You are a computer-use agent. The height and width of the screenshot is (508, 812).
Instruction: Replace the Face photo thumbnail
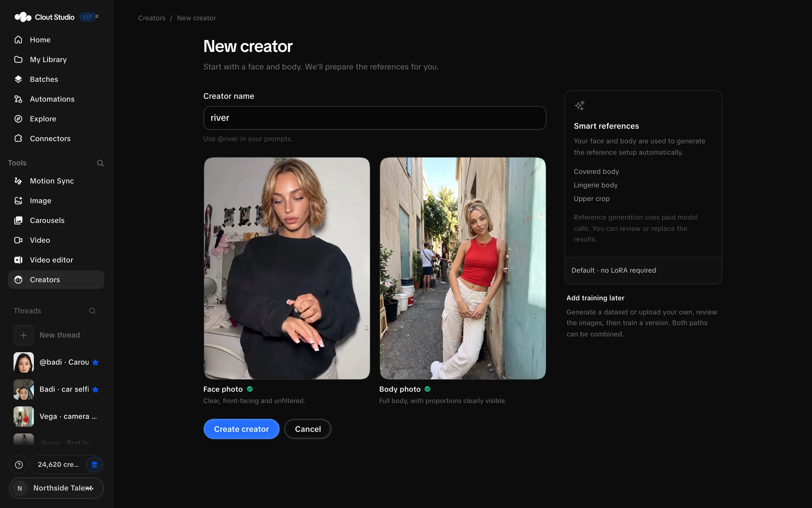[287, 268]
